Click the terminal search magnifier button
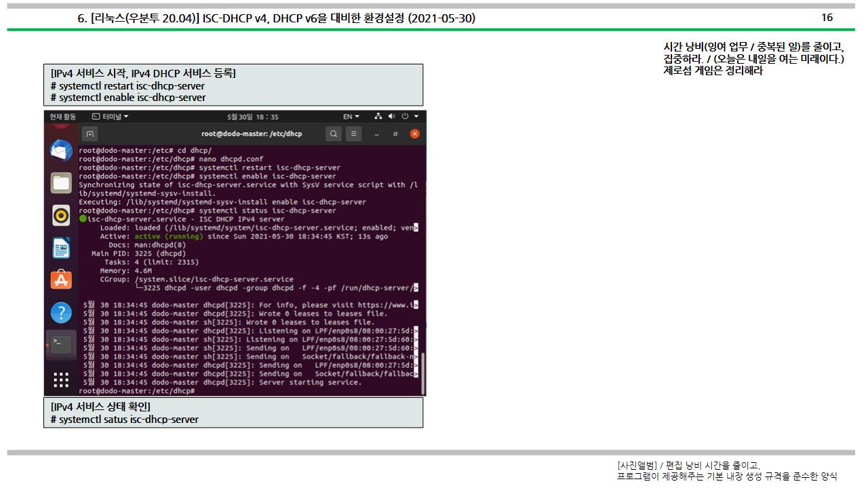The width and height of the screenshot is (868, 488). click(333, 134)
